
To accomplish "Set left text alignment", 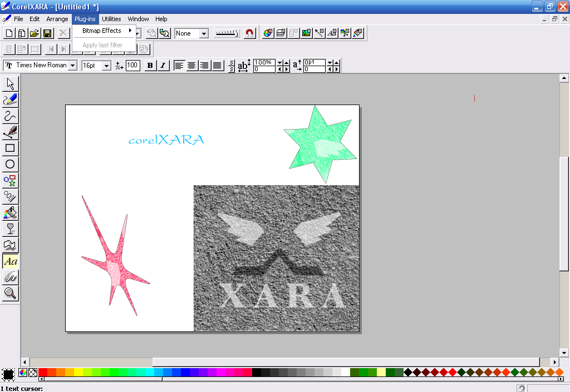I will click(179, 66).
